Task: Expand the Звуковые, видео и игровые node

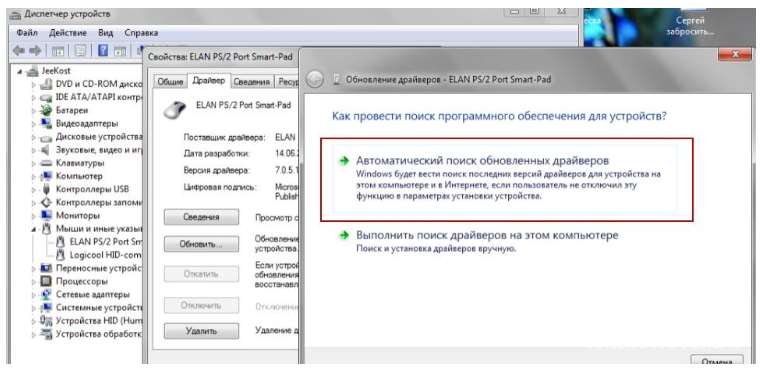Action: tap(34, 150)
